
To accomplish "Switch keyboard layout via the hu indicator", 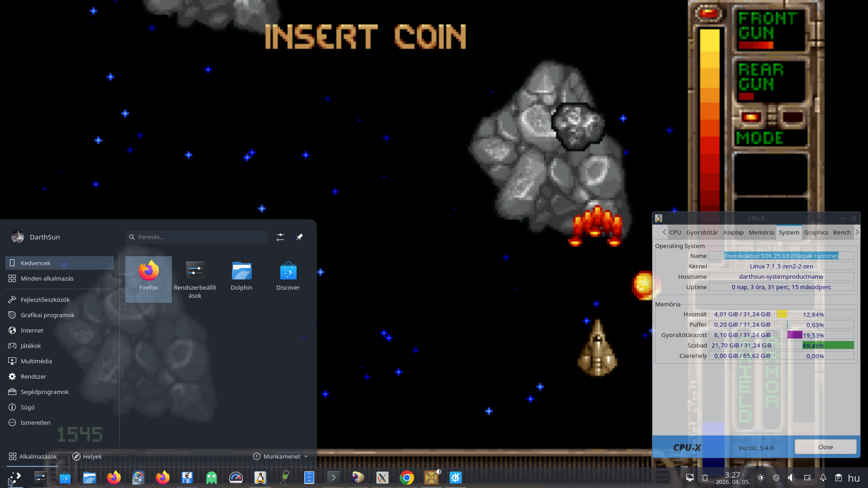I will (854, 478).
